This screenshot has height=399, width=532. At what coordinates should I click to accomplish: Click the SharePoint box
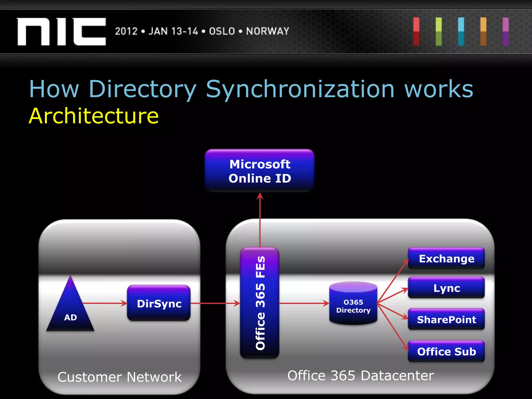point(446,319)
